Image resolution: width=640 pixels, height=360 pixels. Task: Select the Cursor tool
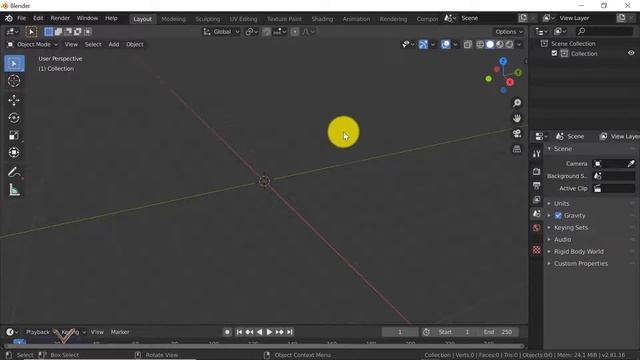[14, 81]
